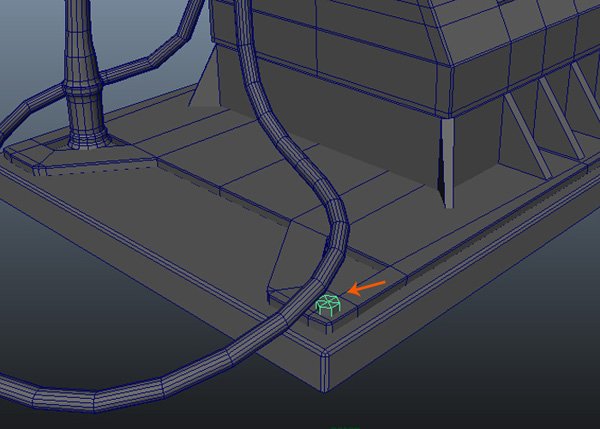Select the green highlighted wireframe cylinder object
The image size is (600, 429).
[328, 305]
